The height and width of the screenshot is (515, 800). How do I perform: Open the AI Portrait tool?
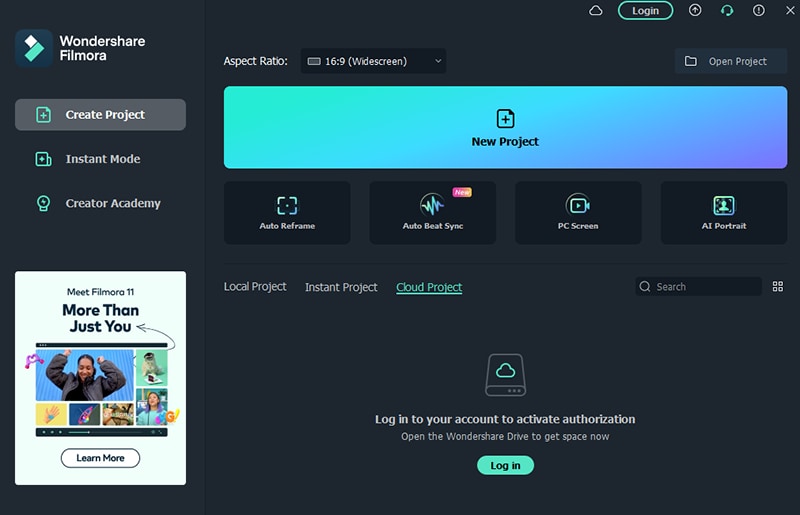pyautogui.click(x=724, y=213)
